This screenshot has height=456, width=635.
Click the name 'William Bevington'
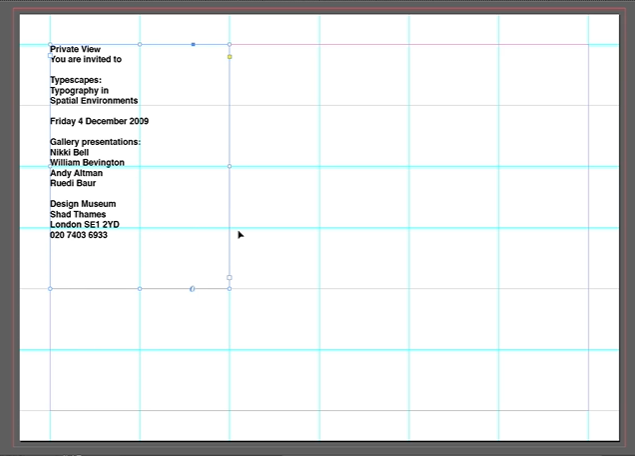click(x=87, y=163)
